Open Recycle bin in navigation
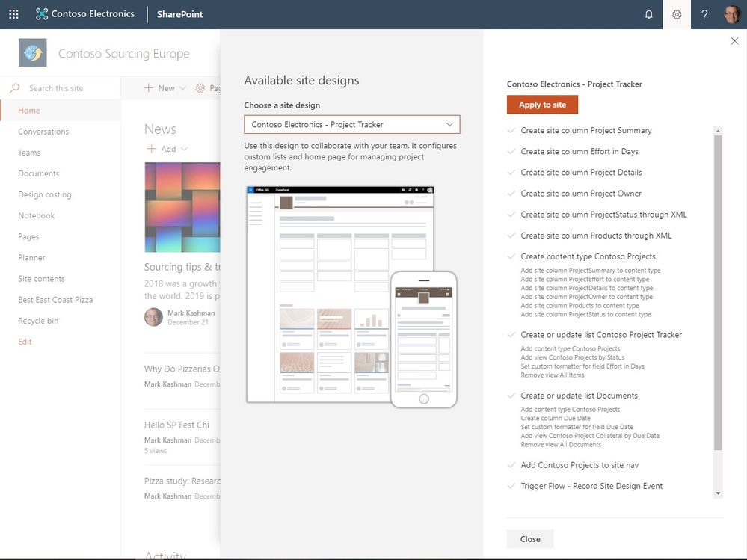The image size is (747, 560). (x=38, y=321)
